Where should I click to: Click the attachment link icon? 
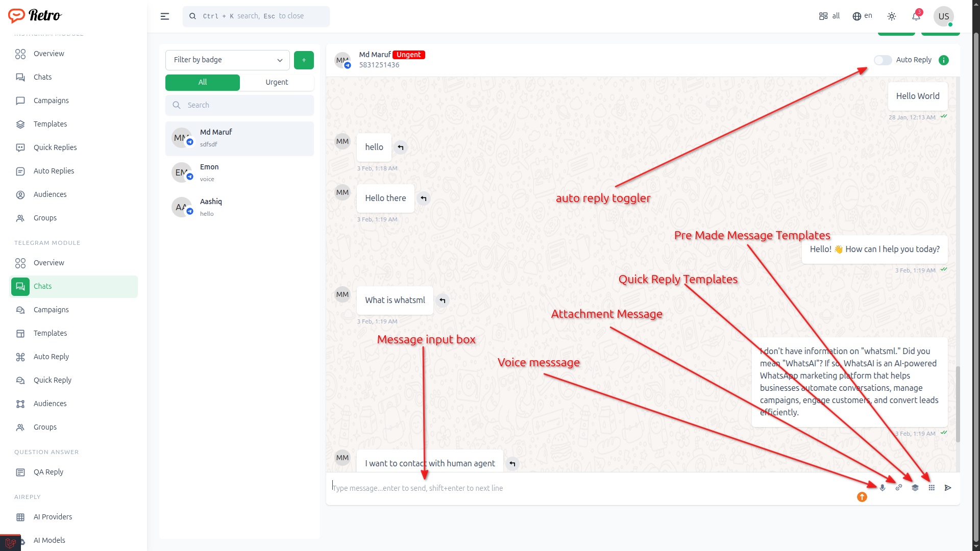(x=899, y=488)
